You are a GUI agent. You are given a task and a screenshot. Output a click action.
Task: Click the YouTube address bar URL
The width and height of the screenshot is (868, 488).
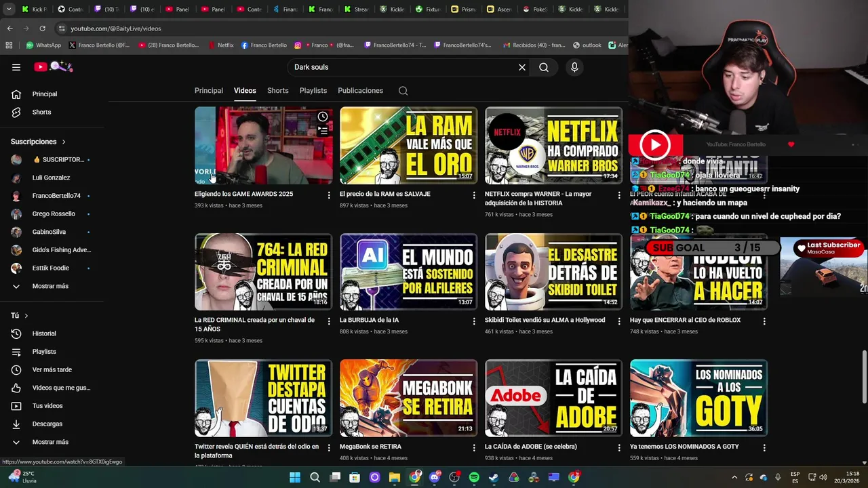(116, 28)
